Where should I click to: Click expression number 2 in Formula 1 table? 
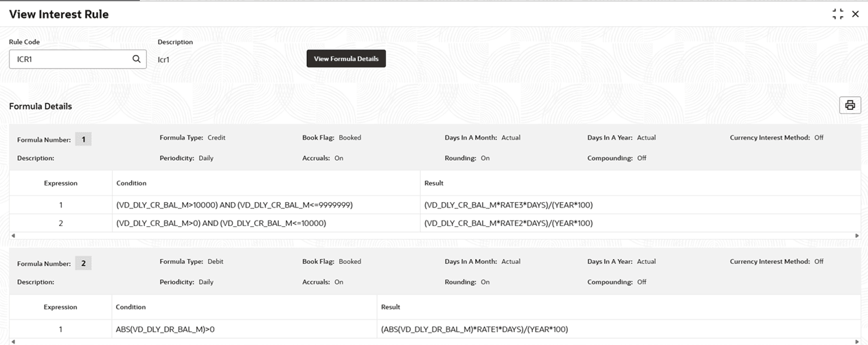60,223
